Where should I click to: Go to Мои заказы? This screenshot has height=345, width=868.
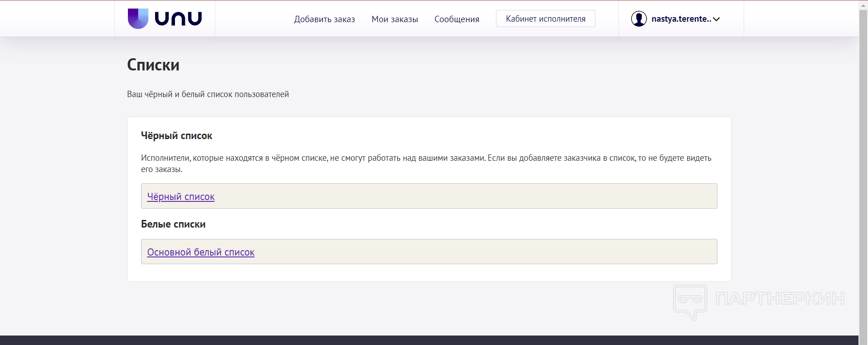click(x=395, y=19)
